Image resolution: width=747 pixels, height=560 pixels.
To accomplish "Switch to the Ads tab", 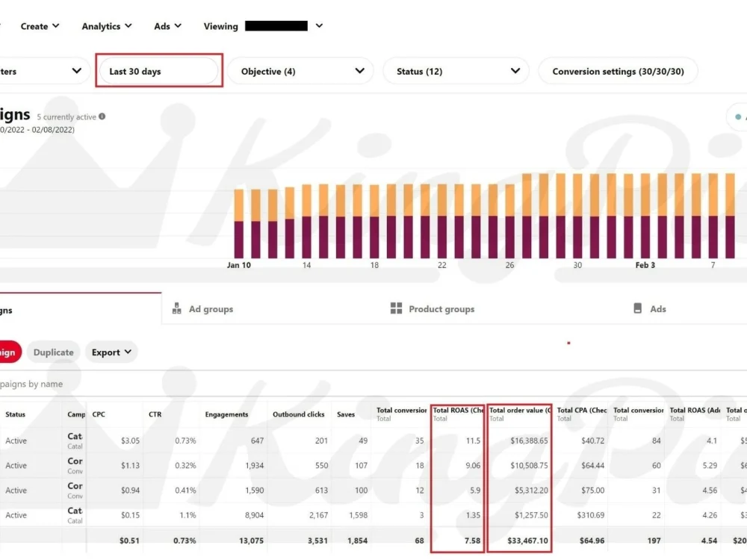I will [650, 308].
